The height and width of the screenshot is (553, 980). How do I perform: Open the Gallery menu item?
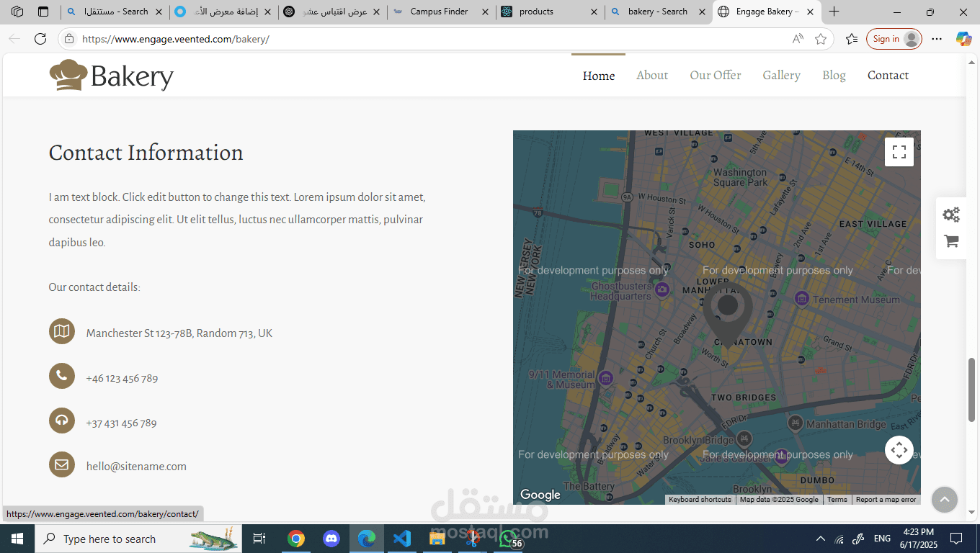click(x=782, y=76)
